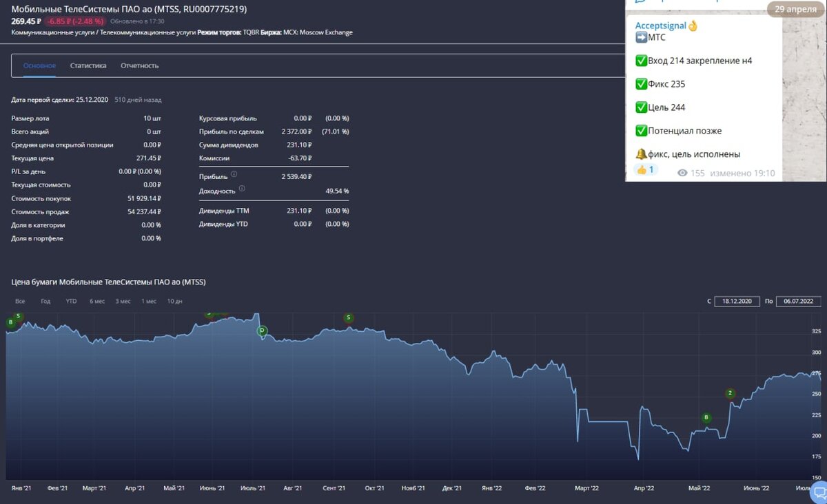Click the thumbs-up reaction on Telegram post
The width and height of the screenshot is (827, 504).
click(x=646, y=169)
